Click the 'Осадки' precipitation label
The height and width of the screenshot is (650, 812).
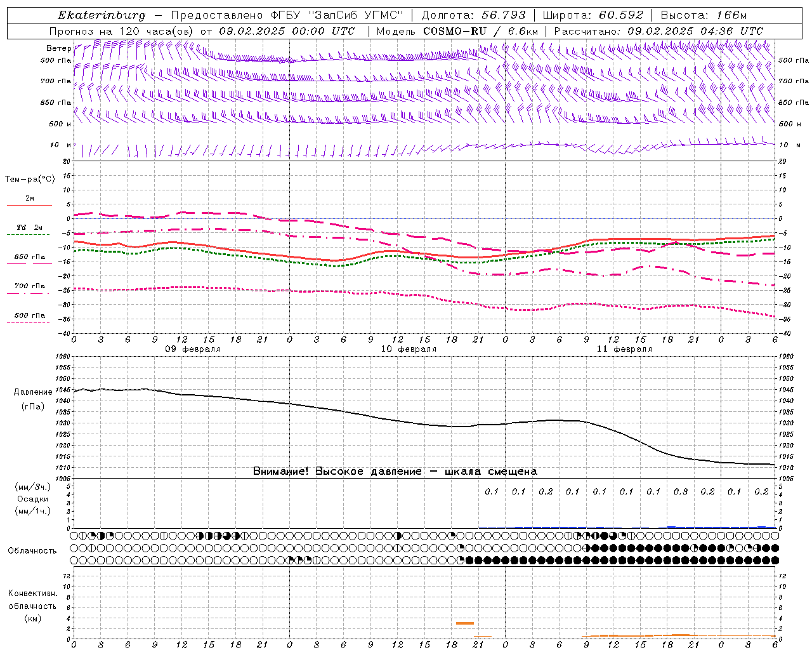pos(33,499)
